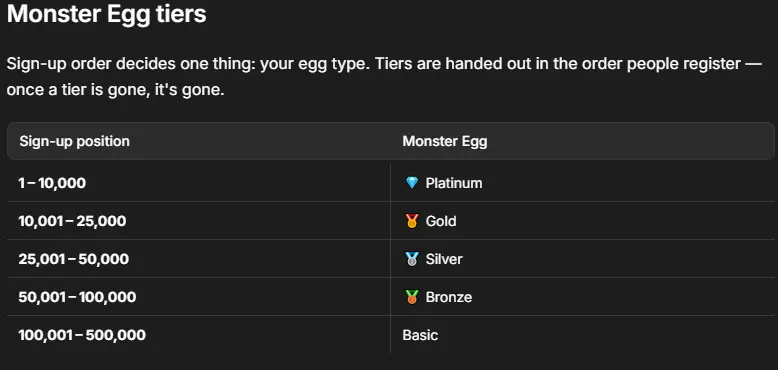The height and width of the screenshot is (370, 778).
Task: Select the Basic egg label
Action: coord(420,335)
